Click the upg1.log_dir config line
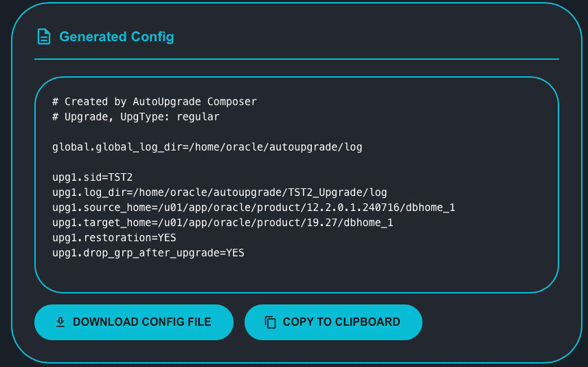This screenshot has height=367, width=588. (x=220, y=192)
